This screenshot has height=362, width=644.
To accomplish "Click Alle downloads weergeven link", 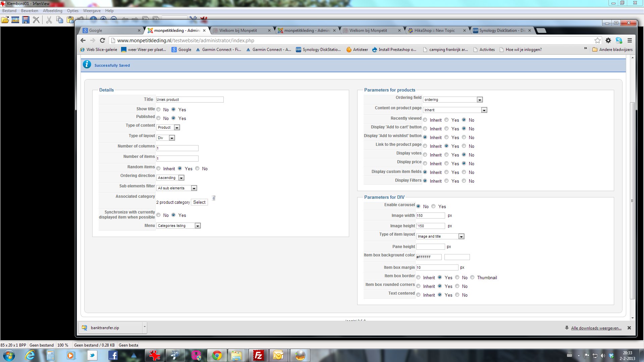I will click(596, 328).
